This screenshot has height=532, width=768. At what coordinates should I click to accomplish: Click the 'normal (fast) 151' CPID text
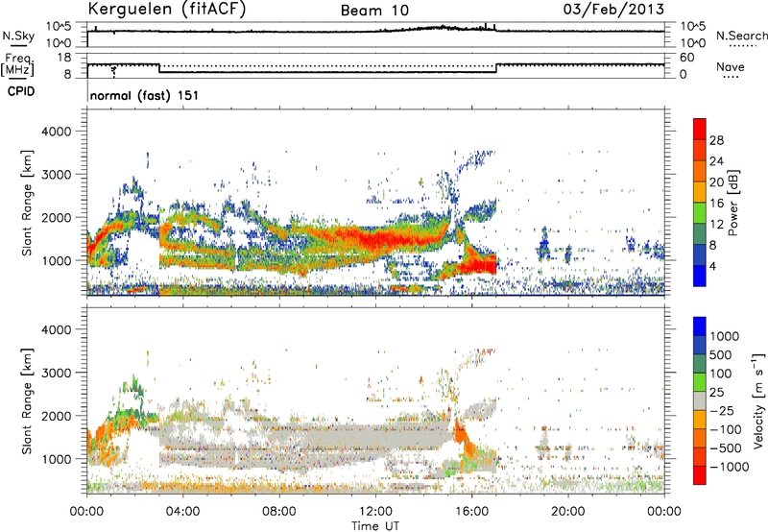point(144,95)
